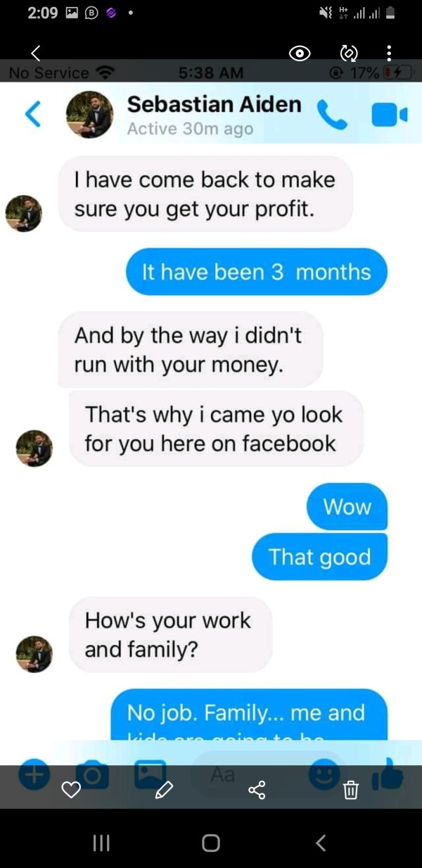Screen dimensions: 422x868
Task: Toggle the eye visibility icon
Action: tap(300, 54)
